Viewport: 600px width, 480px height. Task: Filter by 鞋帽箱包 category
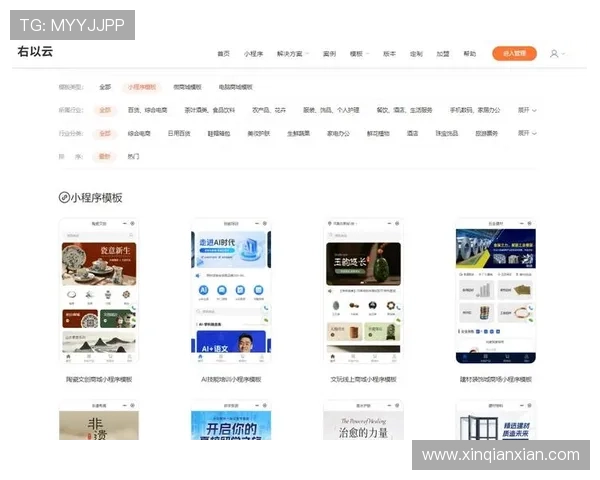[x=219, y=134]
